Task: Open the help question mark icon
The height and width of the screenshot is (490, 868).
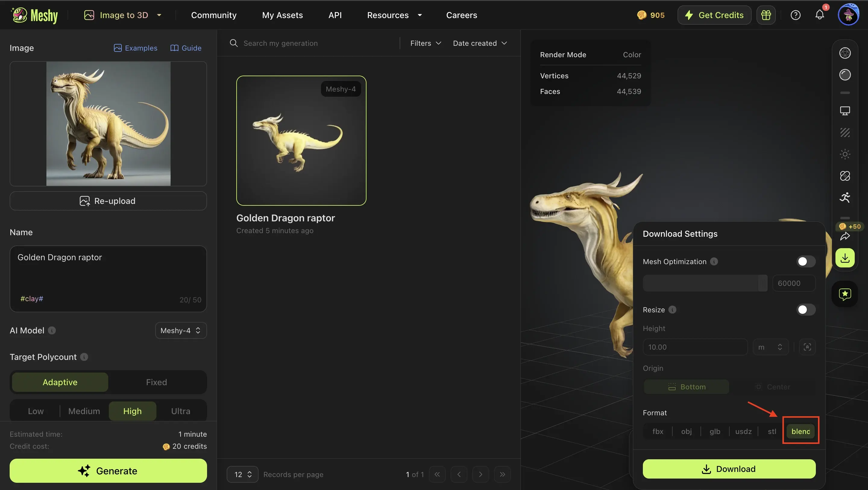Action: pyautogui.click(x=795, y=15)
